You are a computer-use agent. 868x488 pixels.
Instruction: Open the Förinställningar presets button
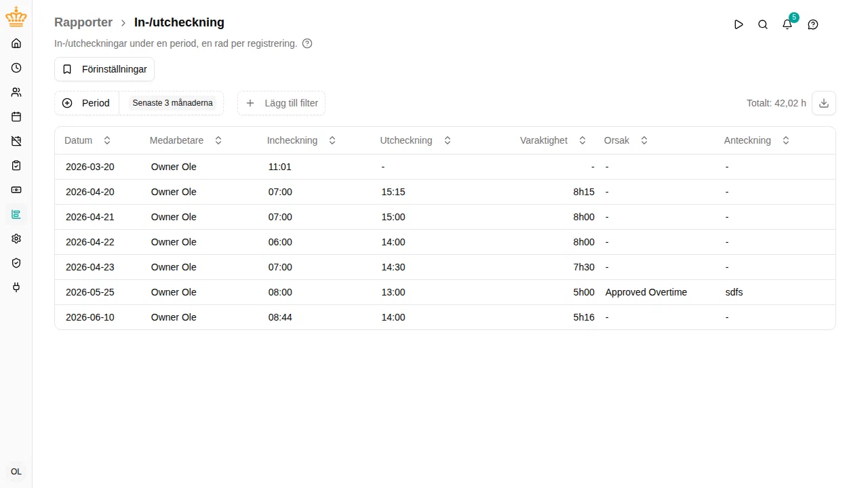(x=104, y=69)
